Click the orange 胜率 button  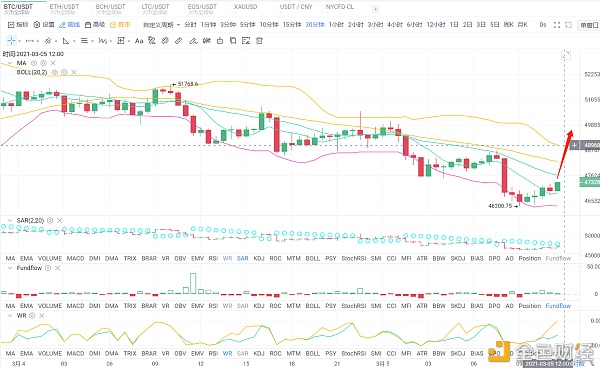(120, 24)
